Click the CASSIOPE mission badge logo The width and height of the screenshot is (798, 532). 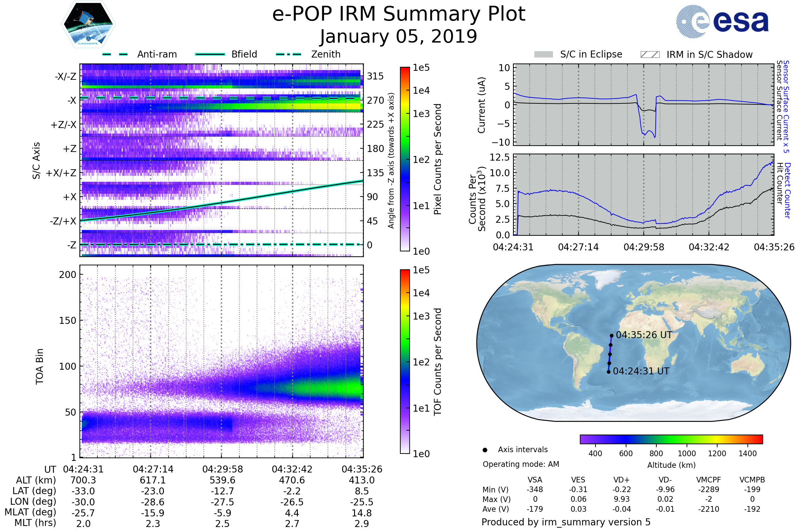click(88, 24)
